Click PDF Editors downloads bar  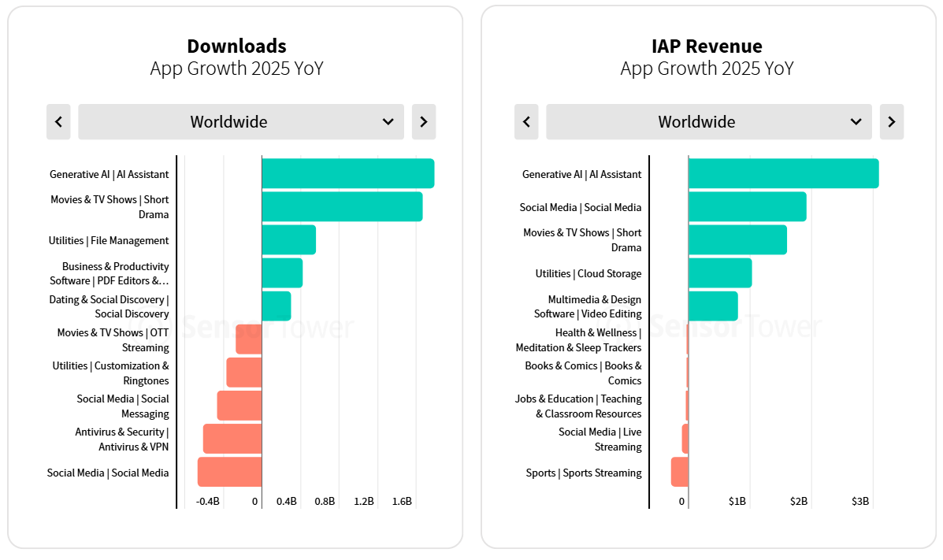click(282, 273)
